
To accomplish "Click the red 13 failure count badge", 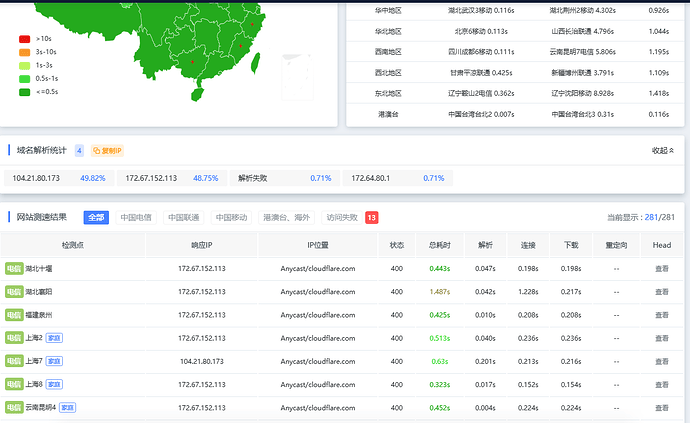I will pos(371,217).
